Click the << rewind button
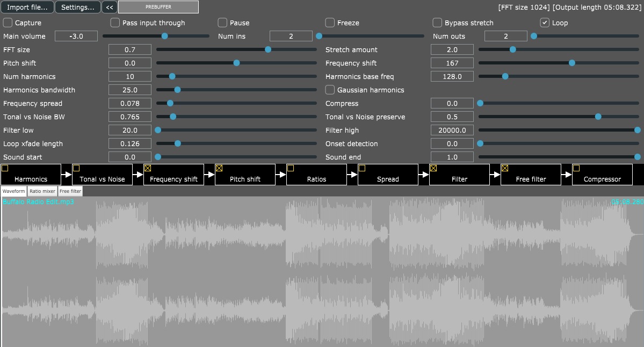This screenshot has height=347, width=644. pyautogui.click(x=109, y=7)
